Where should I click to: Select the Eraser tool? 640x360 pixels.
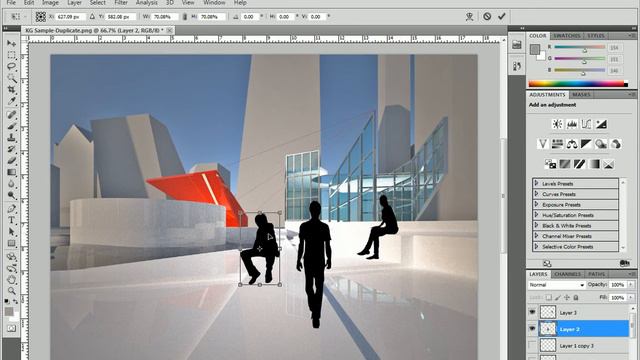(11, 161)
